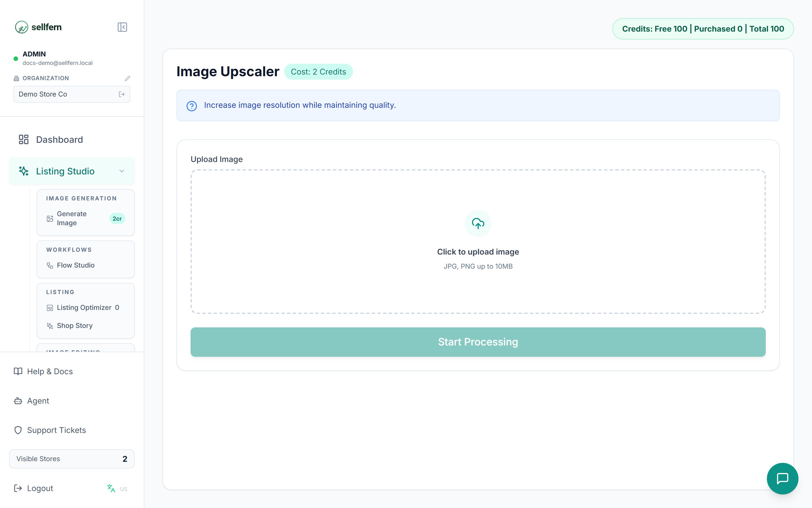Click the "Click to upload image" text
Screen dimensions: 812x508
click(x=478, y=252)
